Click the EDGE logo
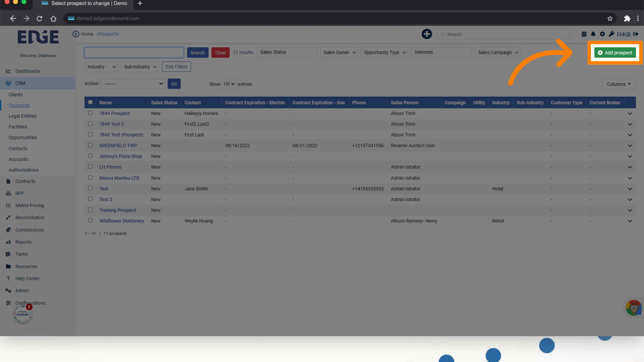Screen dimensions: 644x362 point(38,37)
